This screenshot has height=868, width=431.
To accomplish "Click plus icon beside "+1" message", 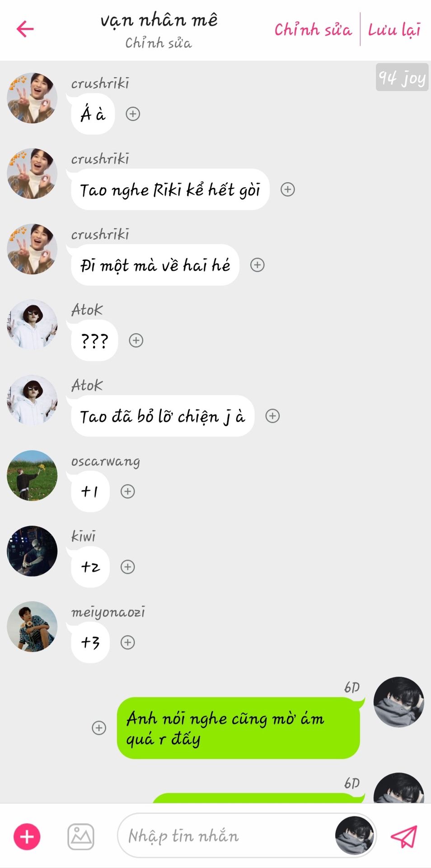I will (x=128, y=491).
